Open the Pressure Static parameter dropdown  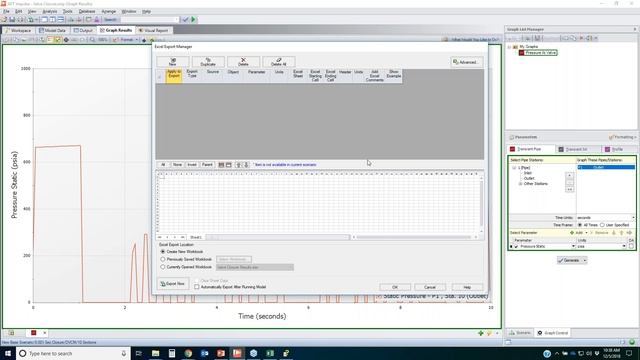coord(573,247)
